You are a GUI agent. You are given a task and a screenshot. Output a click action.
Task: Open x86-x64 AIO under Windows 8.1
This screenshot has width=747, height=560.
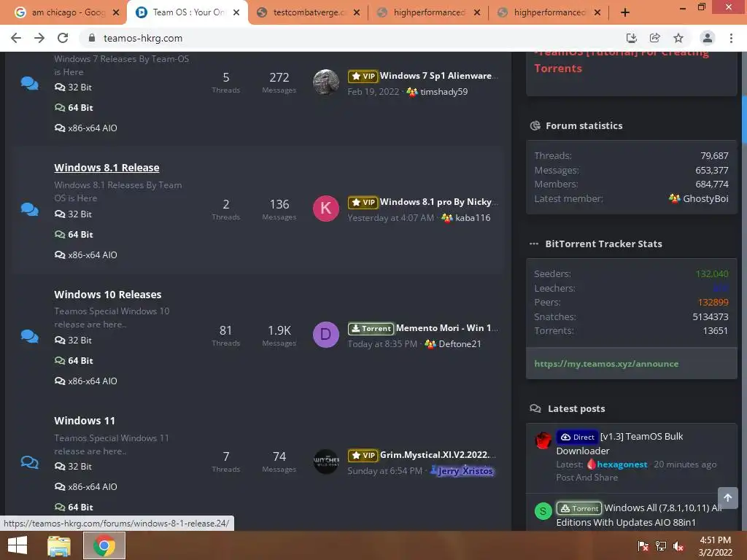(86, 254)
